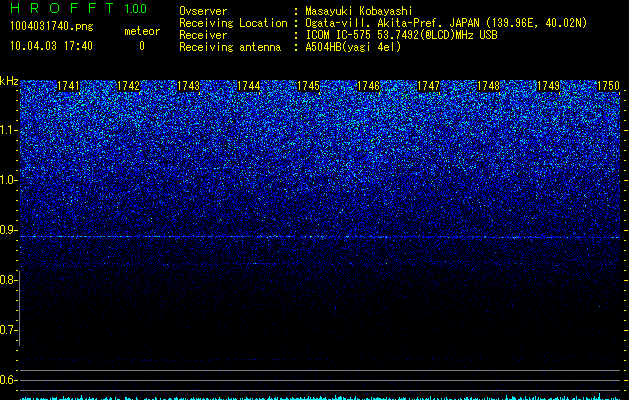Click the date stamp 10.04.03 17:40
629x400 pixels.
point(51,46)
